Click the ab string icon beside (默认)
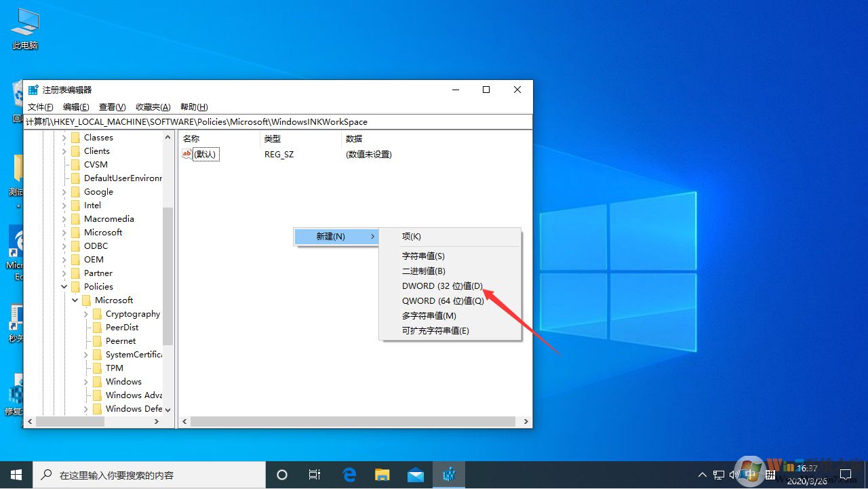 click(187, 154)
